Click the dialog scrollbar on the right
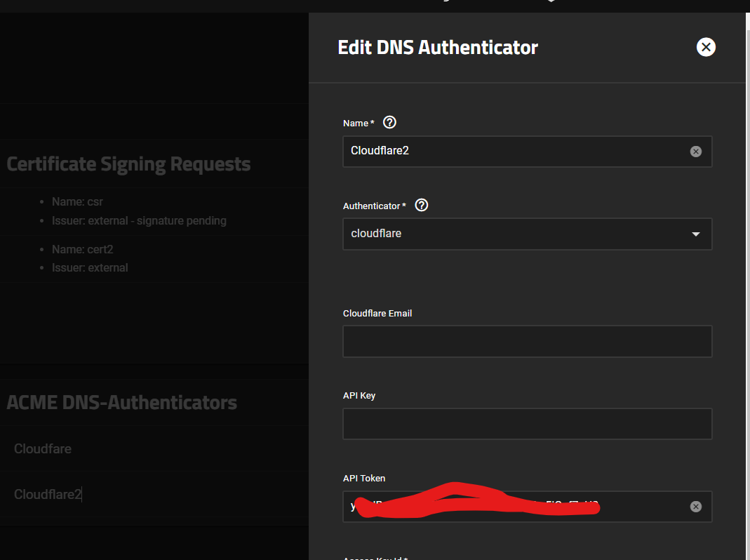Image resolution: width=750 pixels, height=560 pixels. pos(746,281)
